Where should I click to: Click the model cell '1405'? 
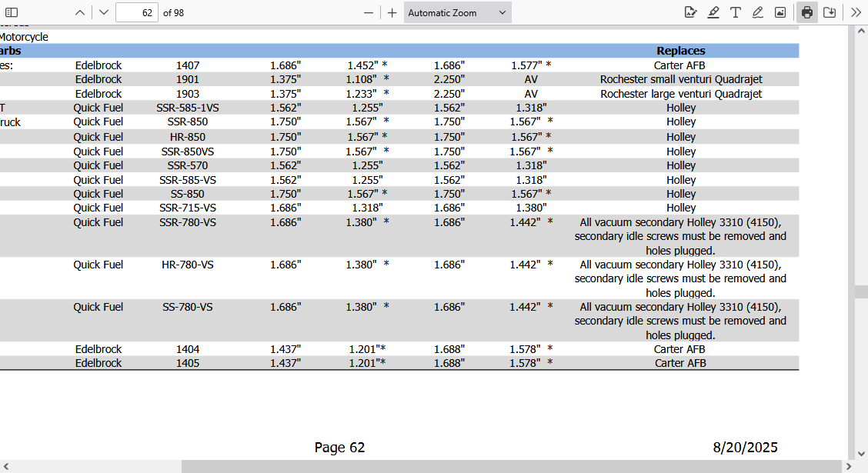188,363
